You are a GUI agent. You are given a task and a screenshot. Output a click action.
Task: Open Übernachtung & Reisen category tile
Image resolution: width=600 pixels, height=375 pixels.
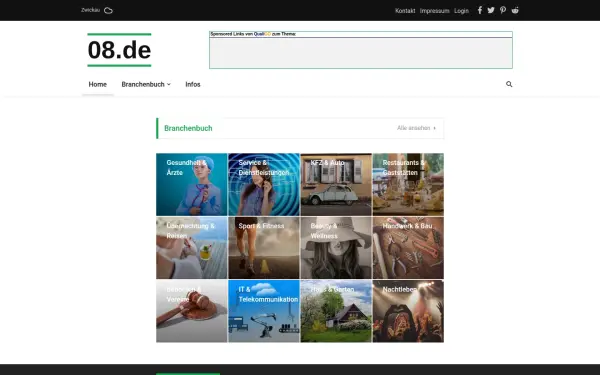[x=191, y=248]
